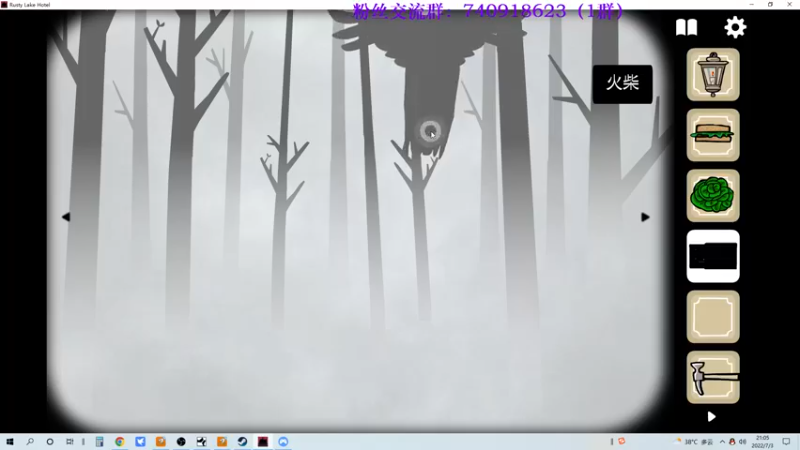This screenshot has width=800, height=450.
Task: Open the settings gear menu
Action: coord(735,27)
